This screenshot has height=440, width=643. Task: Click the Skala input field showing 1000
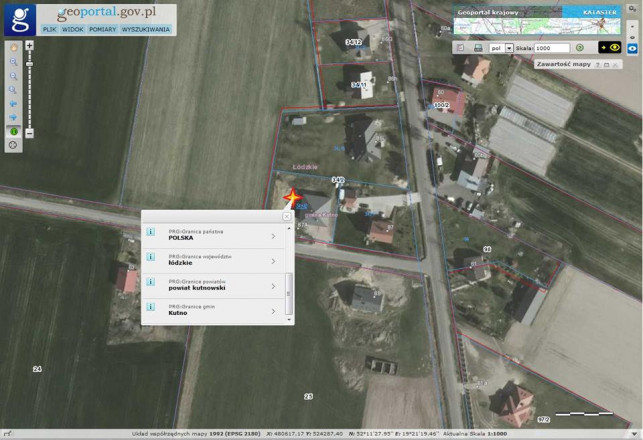[552, 48]
